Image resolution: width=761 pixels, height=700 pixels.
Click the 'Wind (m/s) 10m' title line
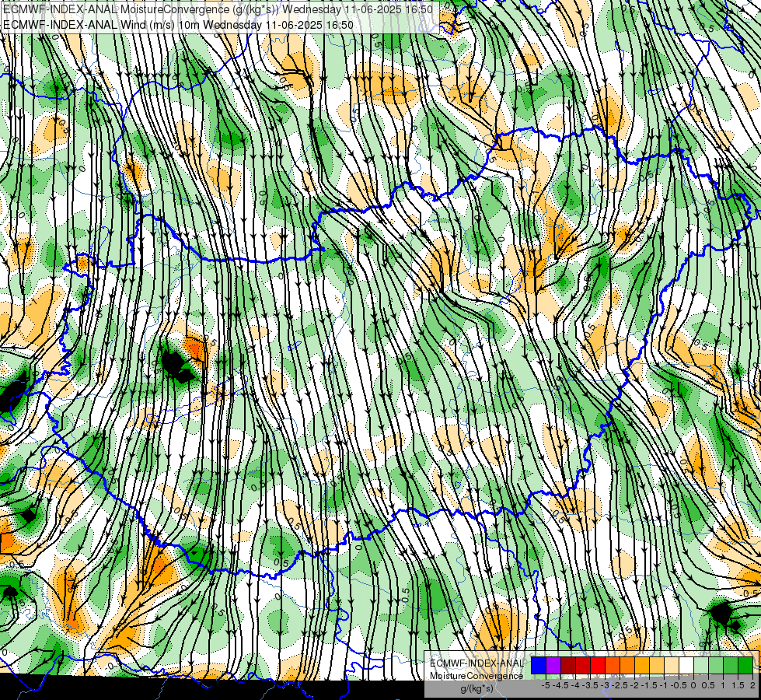178,25
